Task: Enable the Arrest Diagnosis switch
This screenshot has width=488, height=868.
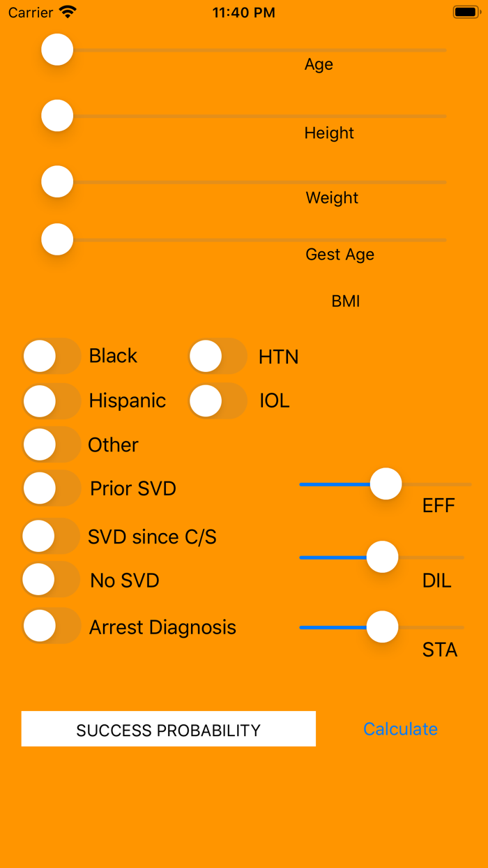Action: [50, 626]
